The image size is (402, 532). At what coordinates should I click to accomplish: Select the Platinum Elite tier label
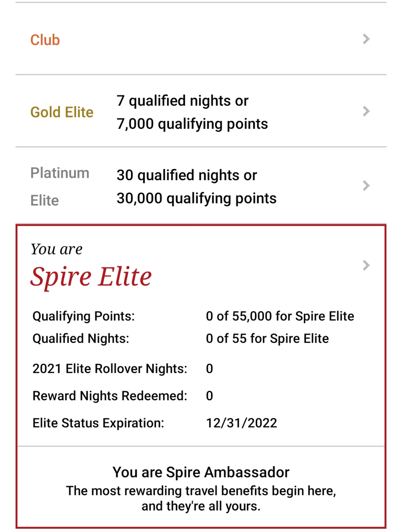[x=60, y=187]
